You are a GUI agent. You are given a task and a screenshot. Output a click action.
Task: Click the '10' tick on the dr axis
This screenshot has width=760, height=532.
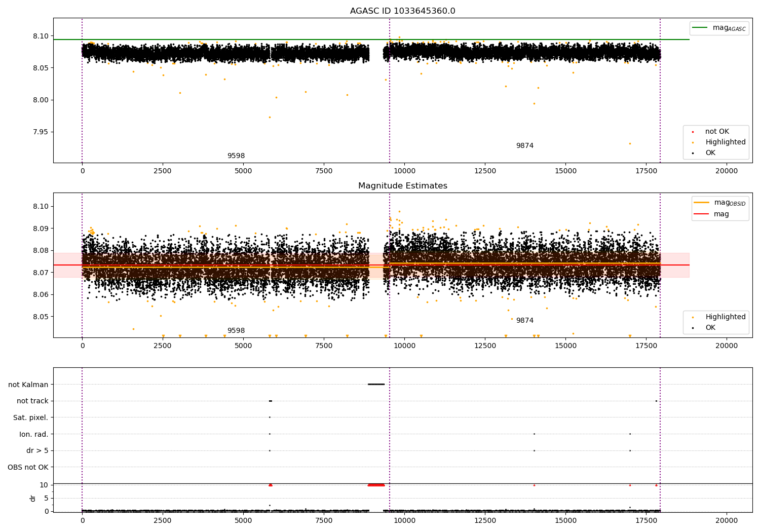click(x=44, y=485)
